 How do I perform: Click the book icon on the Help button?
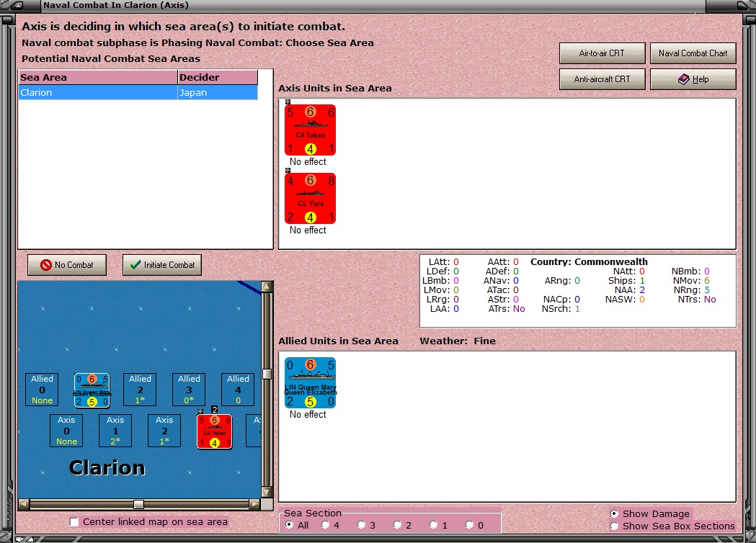click(x=684, y=79)
